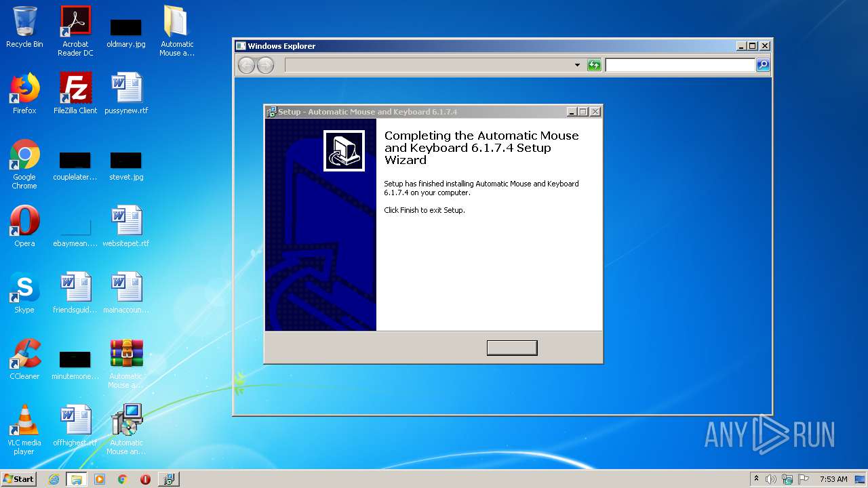Select the minutemone file icon
The image size is (868, 488).
[x=75, y=365]
